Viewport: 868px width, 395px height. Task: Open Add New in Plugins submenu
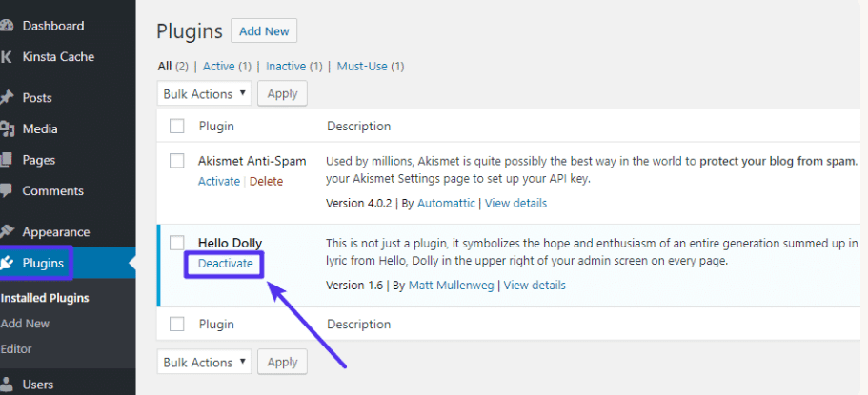pos(26,324)
